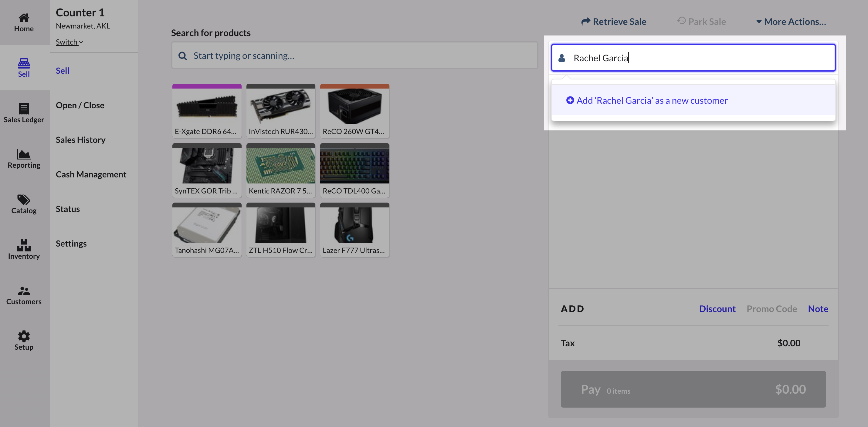Expand the More Actions menu
This screenshot has width=868, height=427.
coord(791,22)
